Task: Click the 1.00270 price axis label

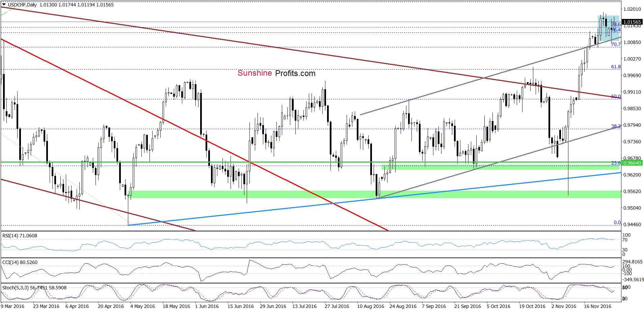Action: [x=632, y=59]
